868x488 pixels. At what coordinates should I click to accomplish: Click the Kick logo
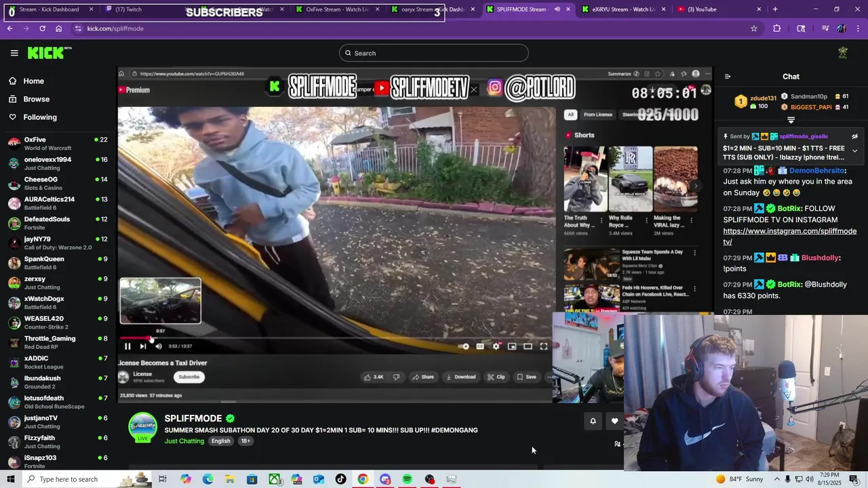pos(50,53)
